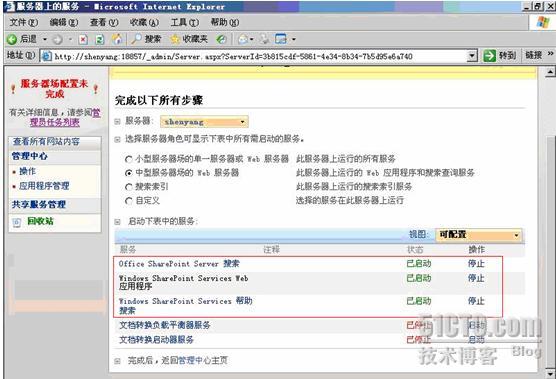Click the Stop loading icon
Viewport: 556px width, 379px height.
coord(83,39)
